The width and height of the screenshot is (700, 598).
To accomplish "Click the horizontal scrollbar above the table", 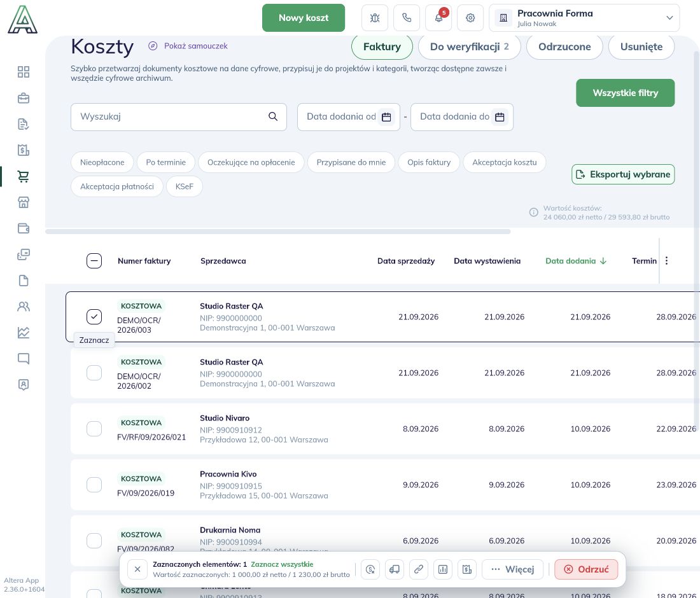I will click(x=278, y=232).
